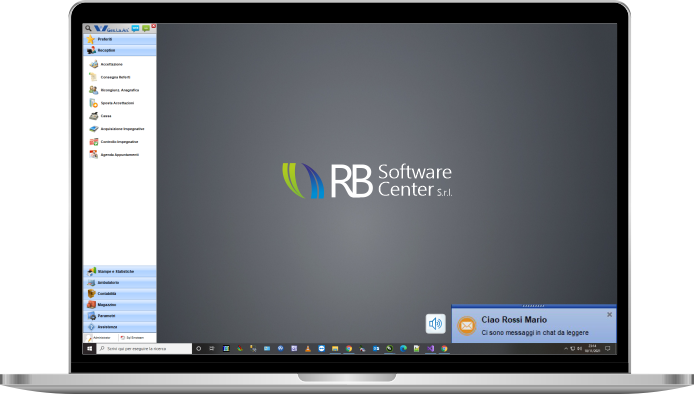Click the Ciao Rossi Mario chat notification
Image resolution: width=694 pixels, height=394 pixels.
[534, 325]
